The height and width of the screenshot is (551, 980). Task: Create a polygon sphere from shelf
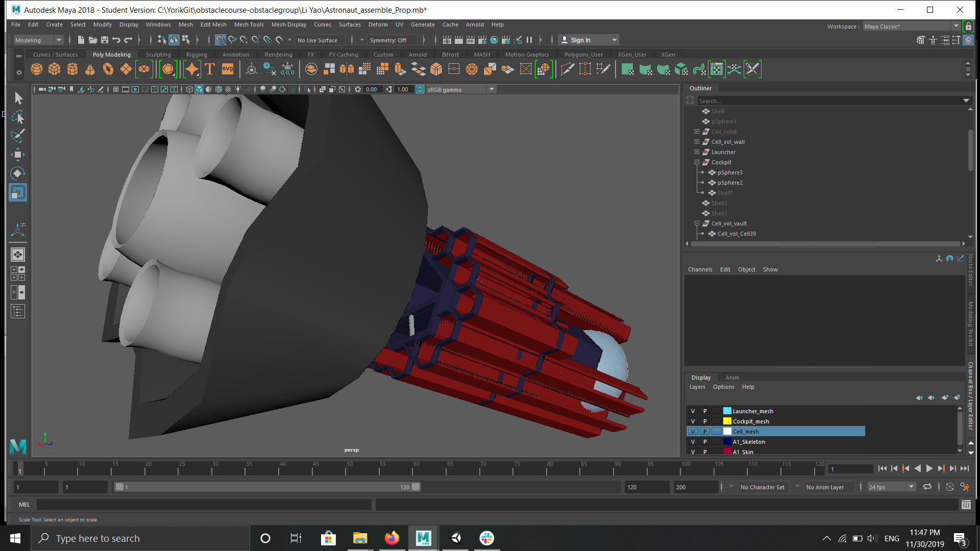37,69
